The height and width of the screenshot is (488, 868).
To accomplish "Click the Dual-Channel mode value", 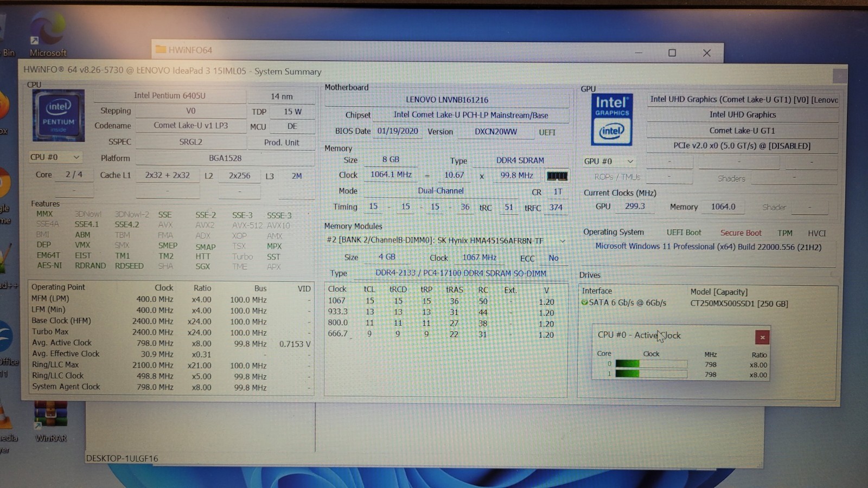I will point(441,191).
